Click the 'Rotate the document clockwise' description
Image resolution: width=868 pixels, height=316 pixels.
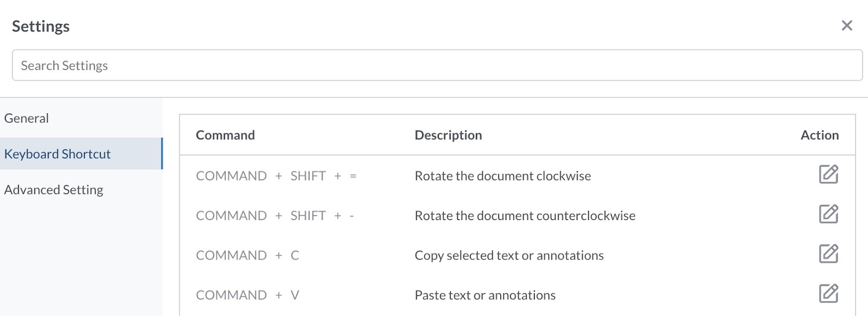(x=503, y=176)
